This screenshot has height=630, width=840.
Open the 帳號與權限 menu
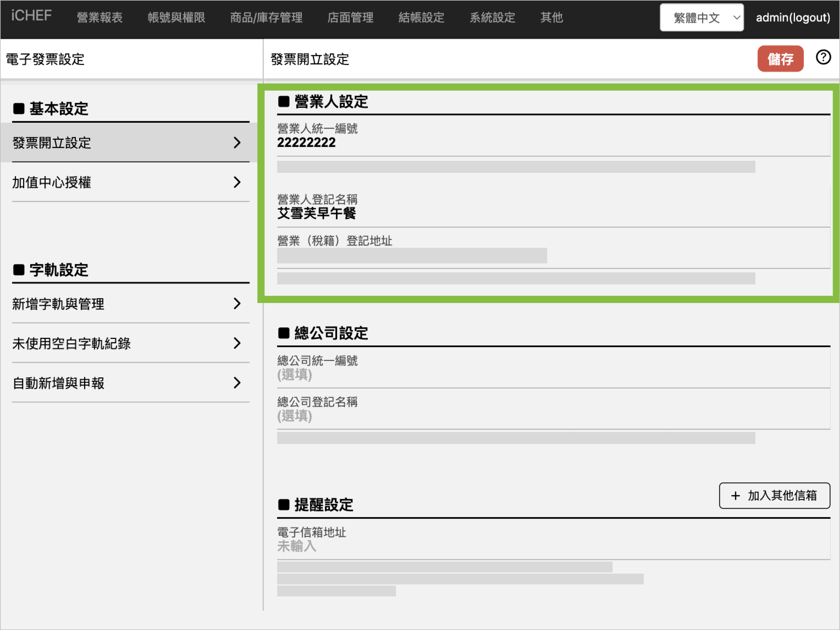(x=176, y=17)
